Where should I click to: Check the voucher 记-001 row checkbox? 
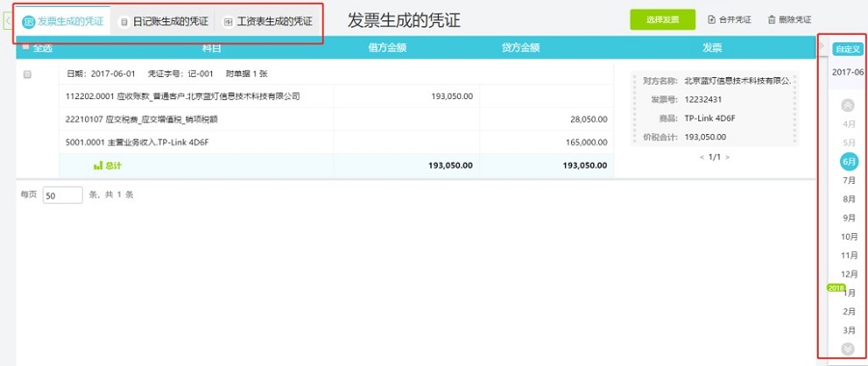(28, 75)
